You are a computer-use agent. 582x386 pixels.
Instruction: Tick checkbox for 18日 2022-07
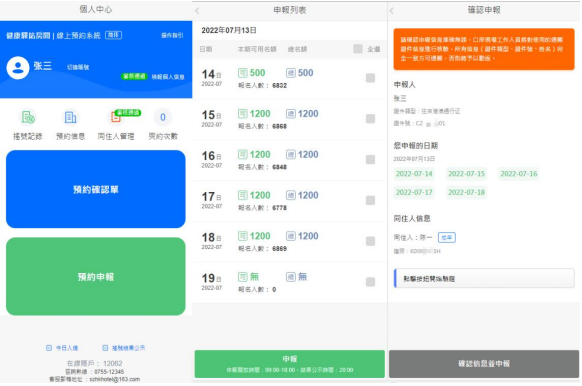tap(370, 241)
